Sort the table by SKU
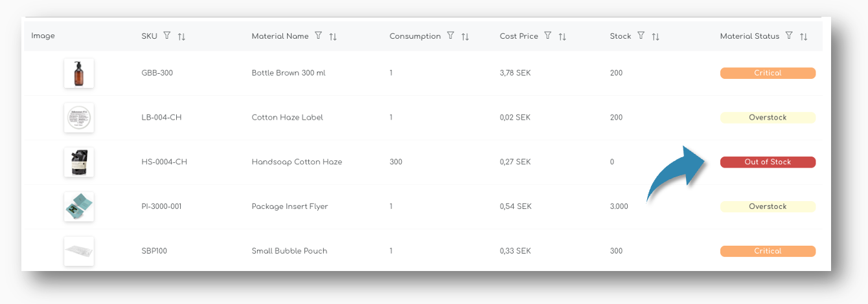 [181, 37]
